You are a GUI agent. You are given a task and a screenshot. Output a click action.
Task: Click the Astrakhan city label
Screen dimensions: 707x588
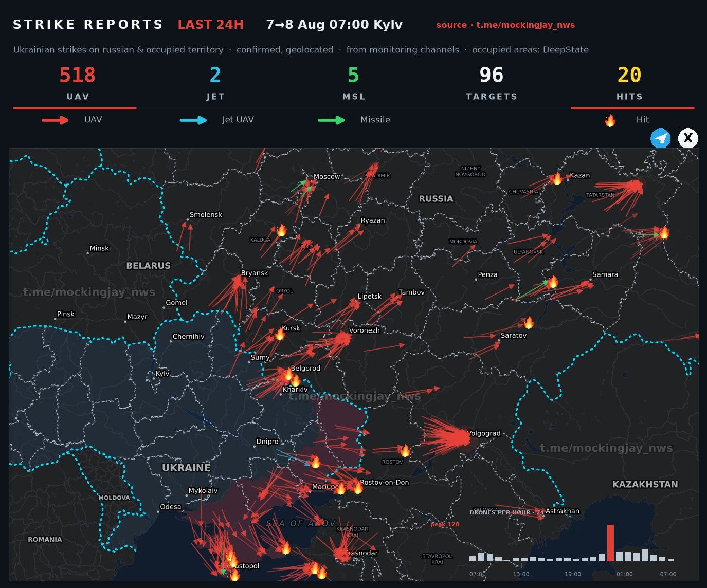[x=563, y=511]
